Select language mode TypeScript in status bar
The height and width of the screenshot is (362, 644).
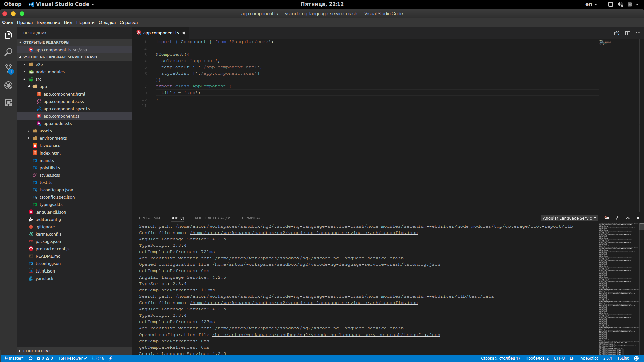click(x=588, y=358)
